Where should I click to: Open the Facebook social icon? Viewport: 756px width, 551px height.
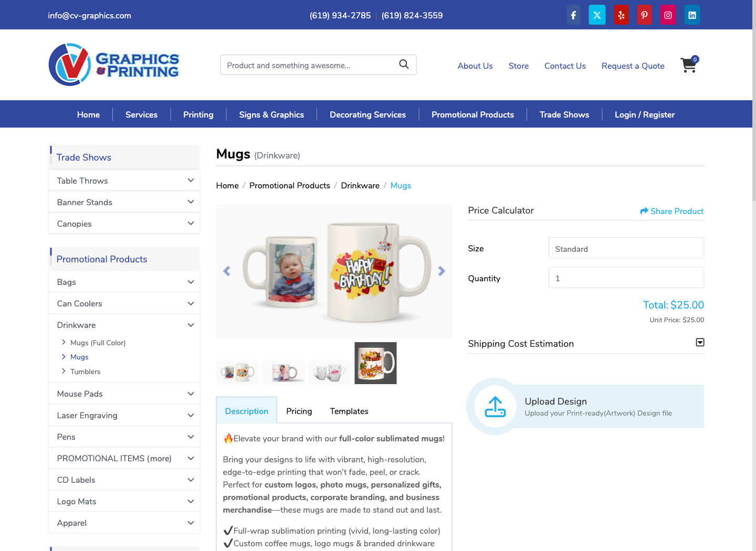point(573,15)
